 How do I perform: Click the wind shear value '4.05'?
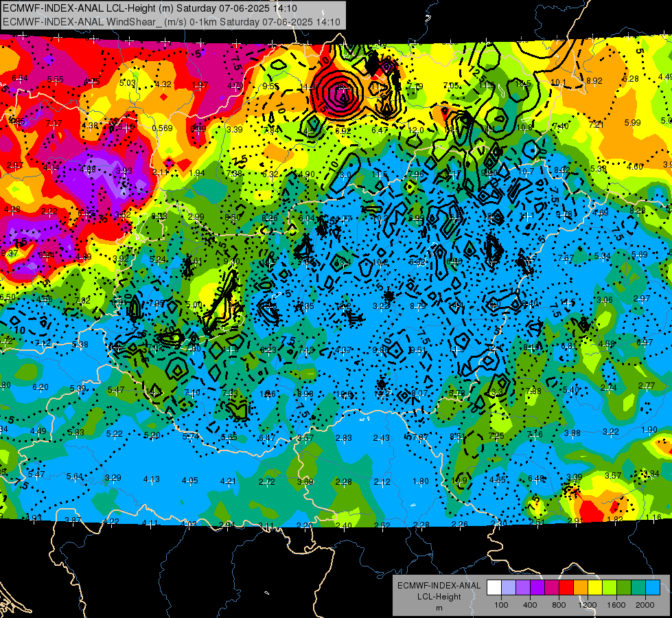point(190,481)
